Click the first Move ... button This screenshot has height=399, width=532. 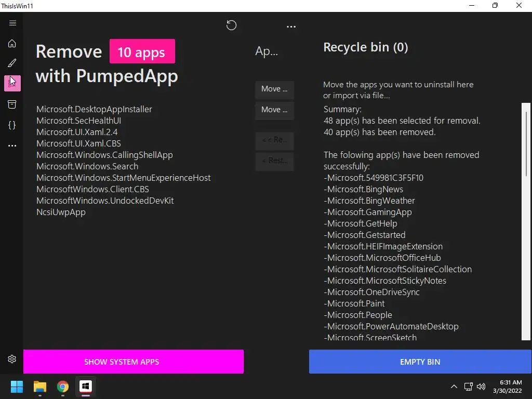pyautogui.click(x=274, y=89)
